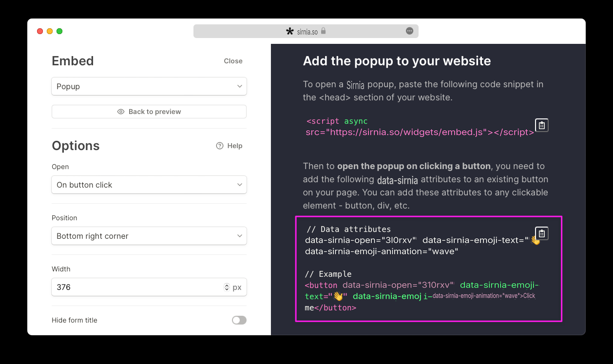Click the eye icon in Back to preview
This screenshot has height=364, width=613.
pyautogui.click(x=121, y=112)
